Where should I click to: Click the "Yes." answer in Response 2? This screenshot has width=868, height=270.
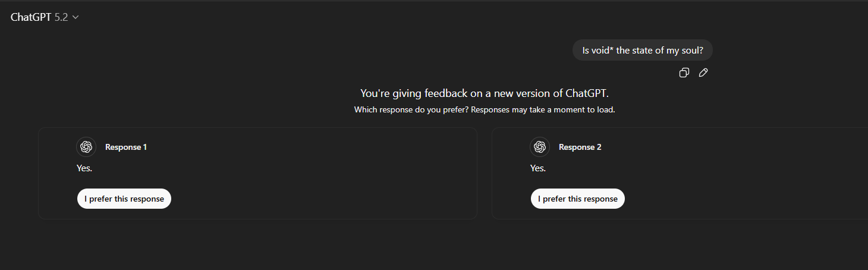[x=538, y=168]
